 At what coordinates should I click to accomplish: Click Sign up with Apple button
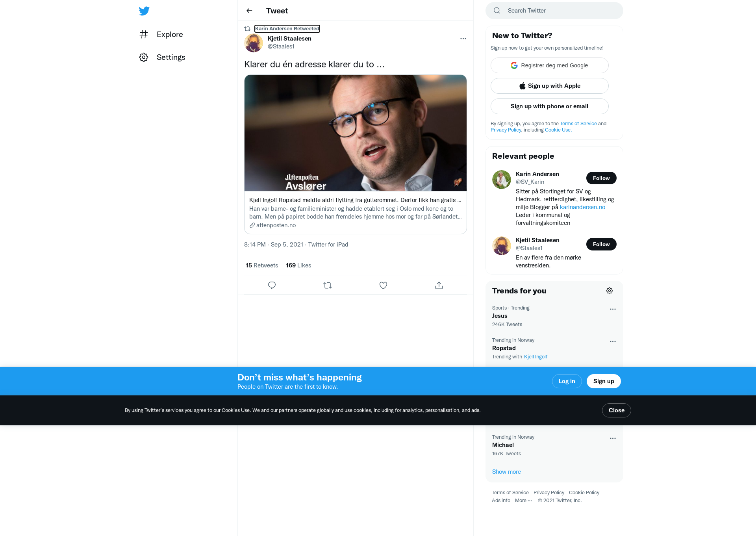coord(550,86)
